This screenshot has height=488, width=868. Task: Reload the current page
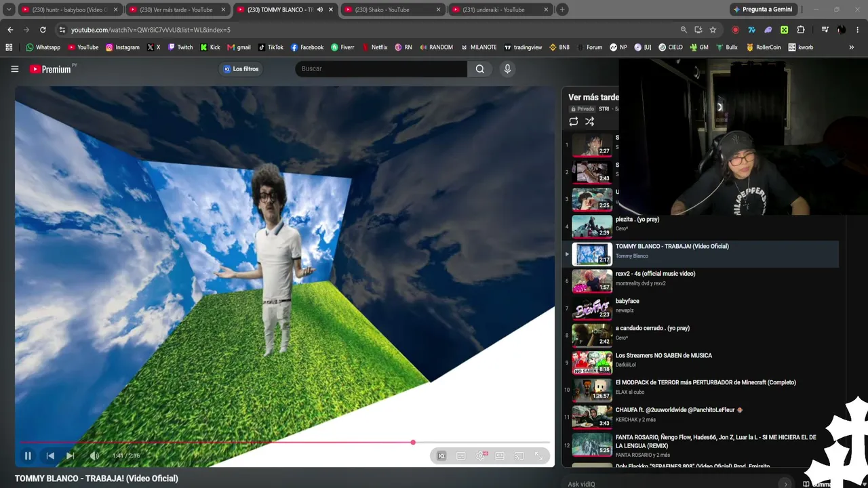[43, 30]
